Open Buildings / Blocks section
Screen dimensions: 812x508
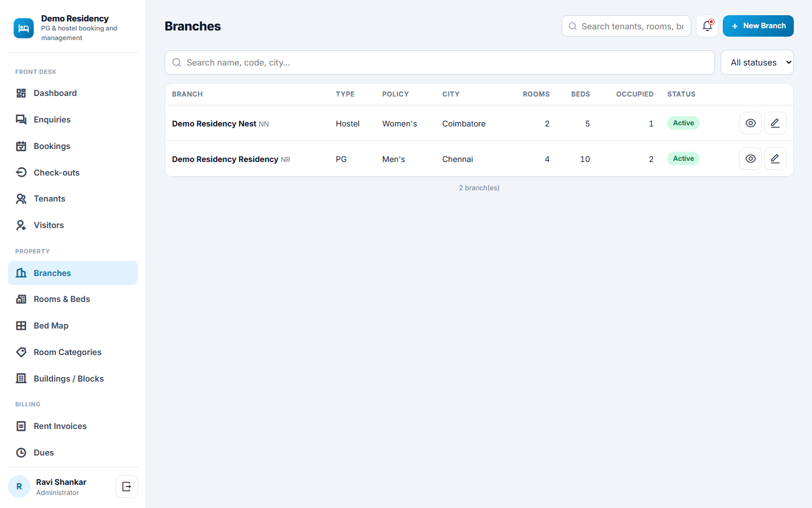coord(73,379)
